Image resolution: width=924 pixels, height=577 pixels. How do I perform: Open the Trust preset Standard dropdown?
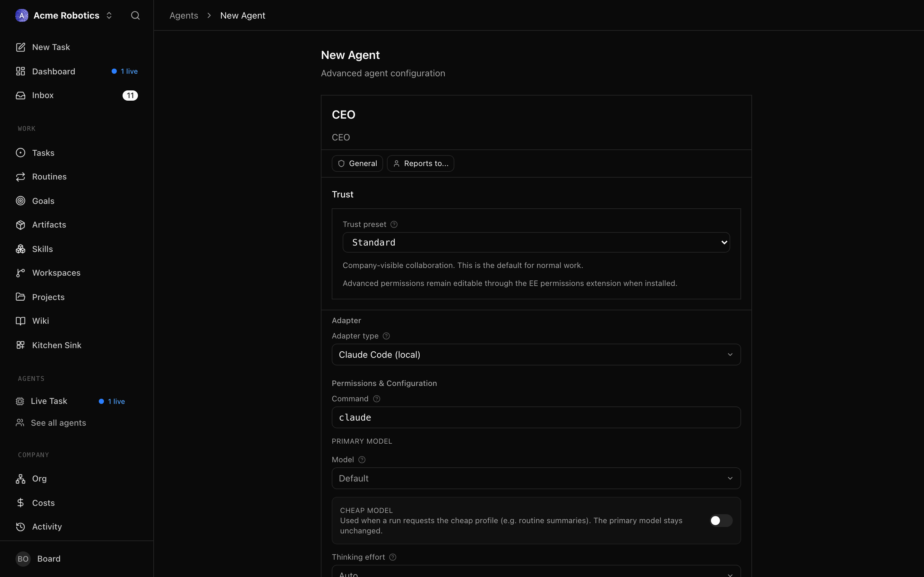tap(536, 242)
